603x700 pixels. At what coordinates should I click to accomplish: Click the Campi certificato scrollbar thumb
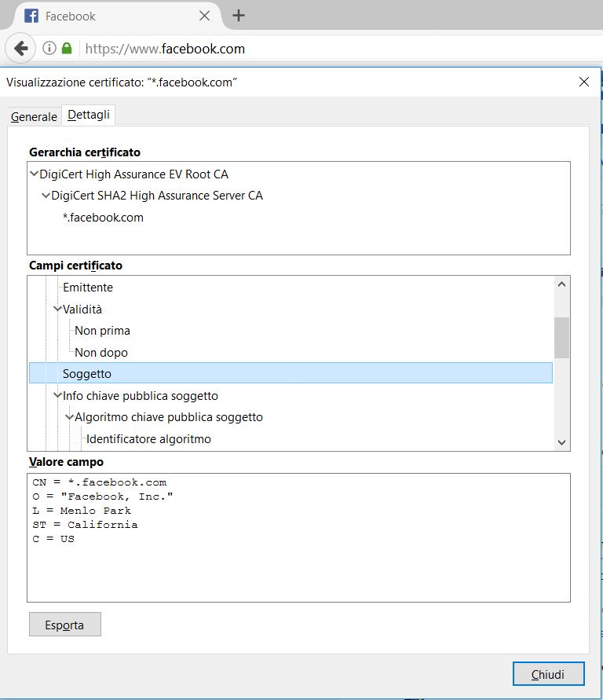[x=561, y=338]
